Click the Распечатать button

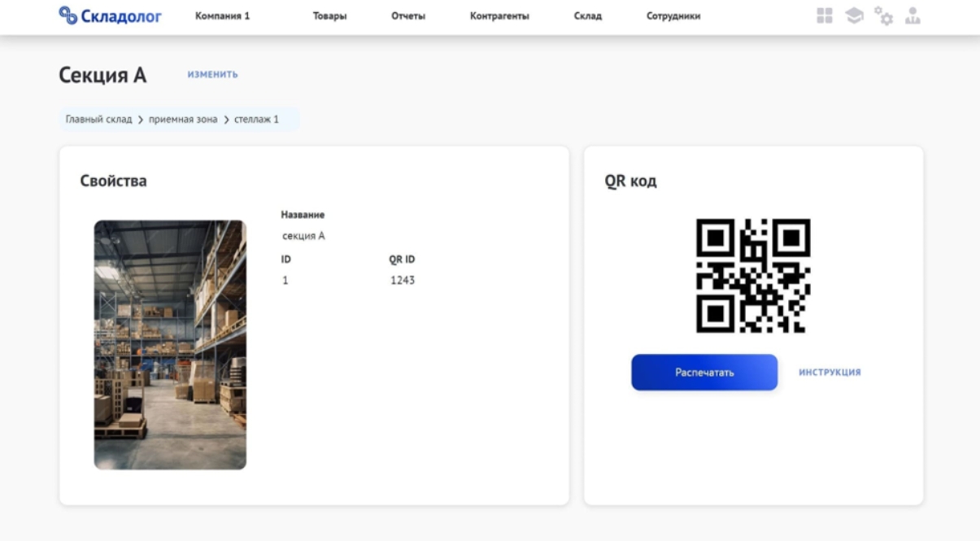pos(704,373)
